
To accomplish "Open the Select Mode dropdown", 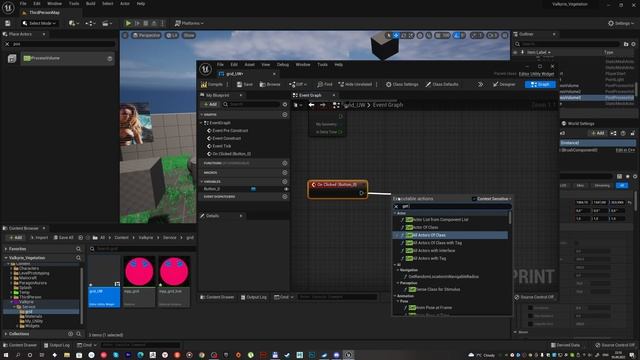I will pyautogui.click(x=39, y=23).
